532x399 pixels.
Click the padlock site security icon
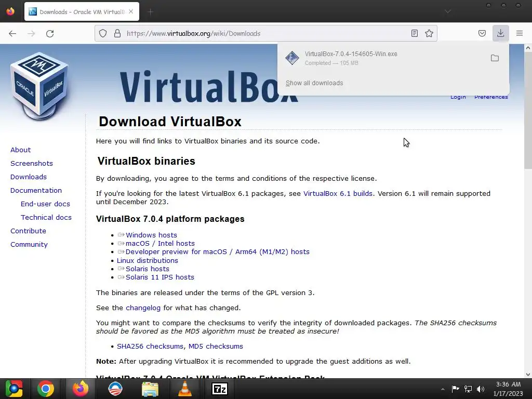coord(117,33)
